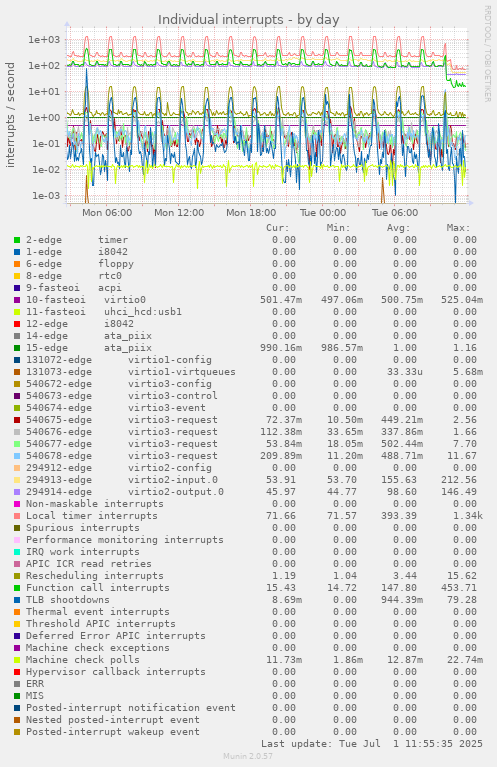The width and height of the screenshot is (497, 767).
Task: Click the graph title Individual interrupts - by day
Action: 248,20
